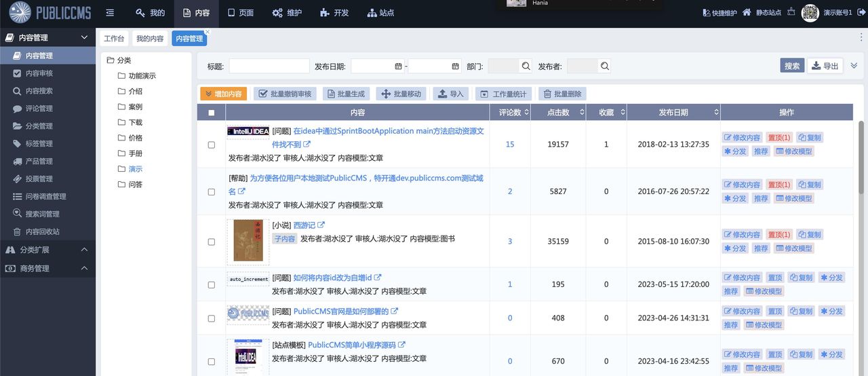Select 演示 category in tree
This screenshot has height=376, width=868.
[x=130, y=169]
